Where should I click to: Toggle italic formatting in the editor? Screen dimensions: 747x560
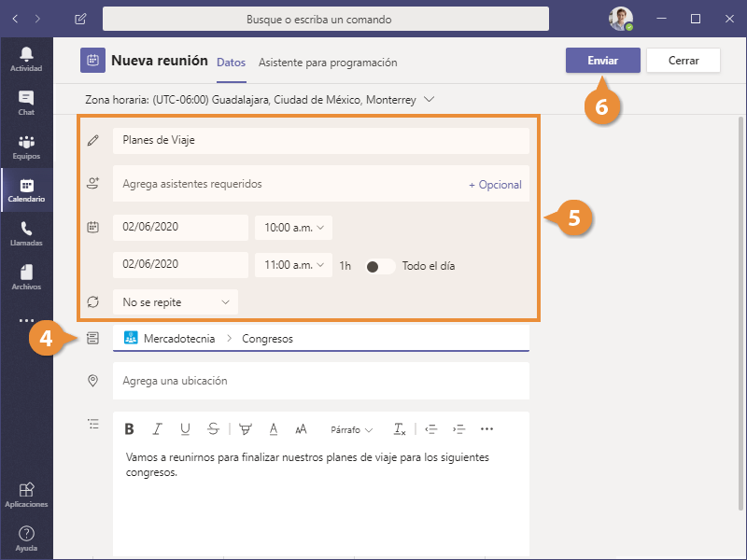(157, 429)
